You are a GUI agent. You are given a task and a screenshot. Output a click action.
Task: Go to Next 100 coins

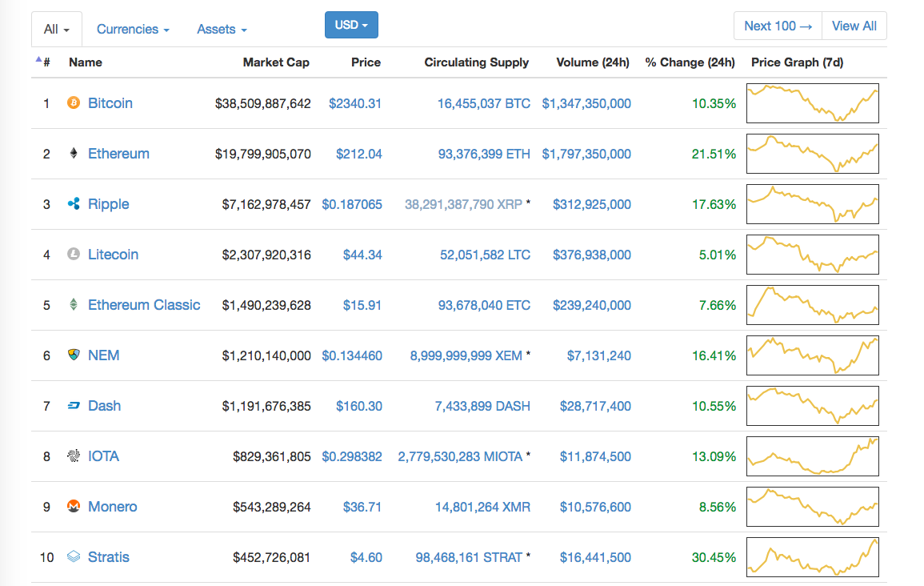point(778,26)
